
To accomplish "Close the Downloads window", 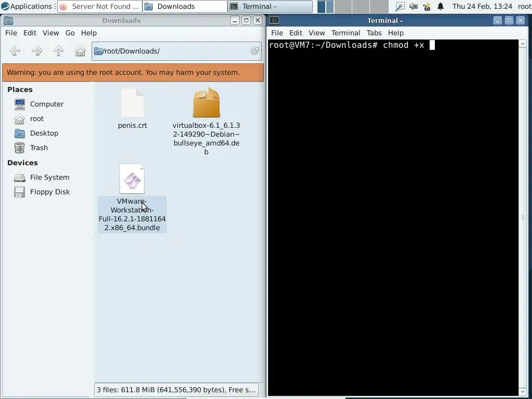I will point(258,20).
